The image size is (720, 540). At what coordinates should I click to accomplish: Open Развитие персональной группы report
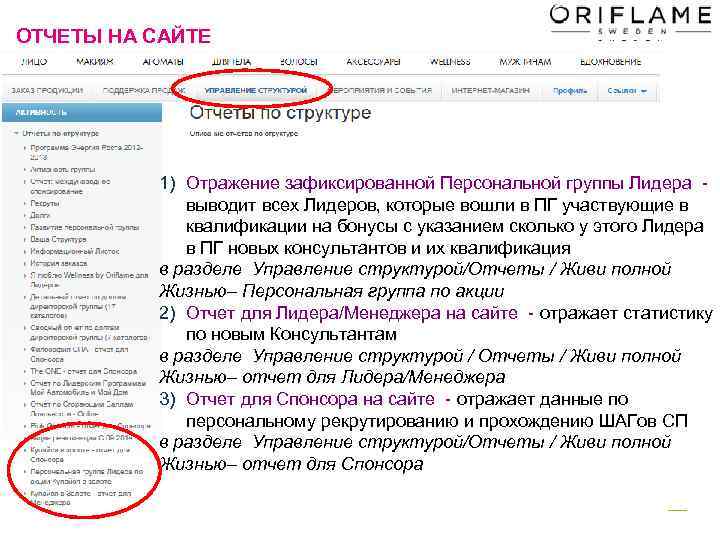pyautogui.click(x=84, y=227)
